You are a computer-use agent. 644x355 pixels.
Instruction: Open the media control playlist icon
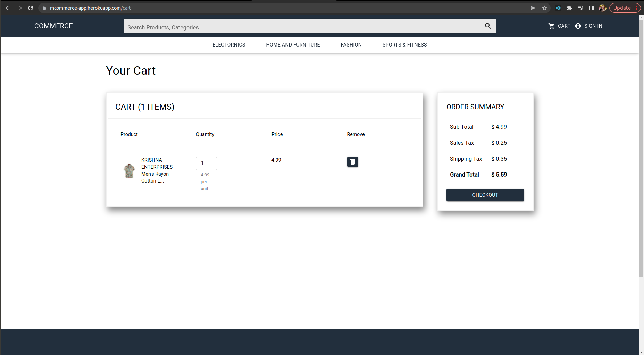coord(580,8)
